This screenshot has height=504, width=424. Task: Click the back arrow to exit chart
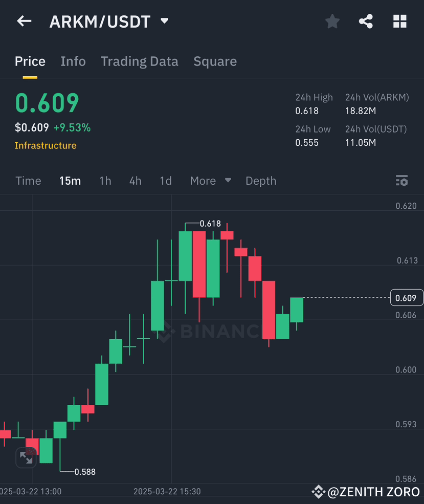click(x=24, y=21)
